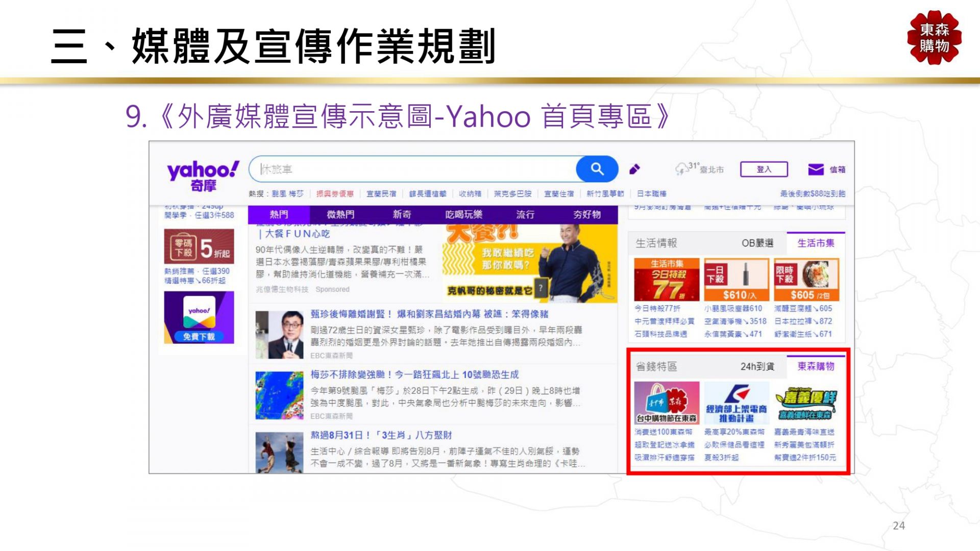Click the 一日下殺 $610 promo image

737,280
